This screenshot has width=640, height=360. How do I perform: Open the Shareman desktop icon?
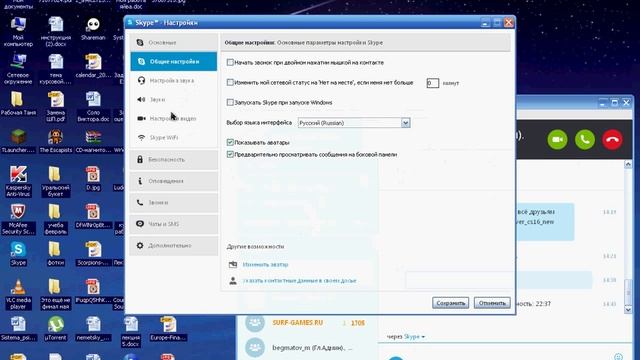pos(93,29)
